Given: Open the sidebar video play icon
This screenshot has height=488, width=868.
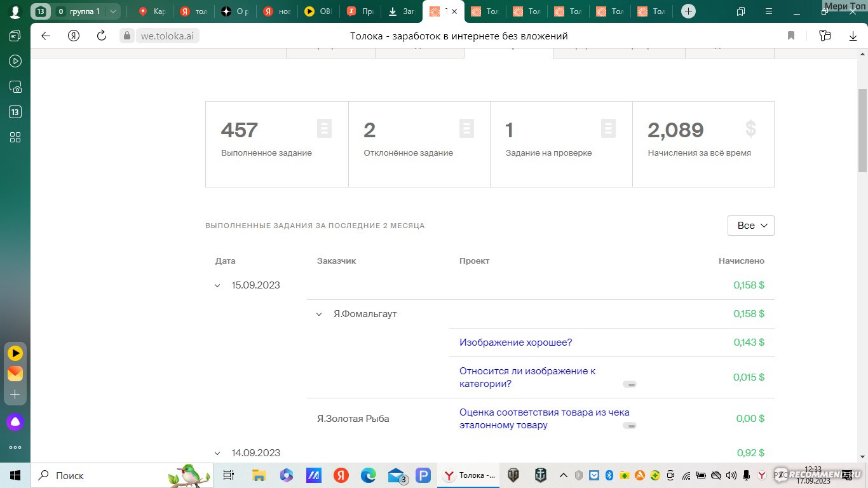Looking at the screenshot, I should (x=15, y=61).
